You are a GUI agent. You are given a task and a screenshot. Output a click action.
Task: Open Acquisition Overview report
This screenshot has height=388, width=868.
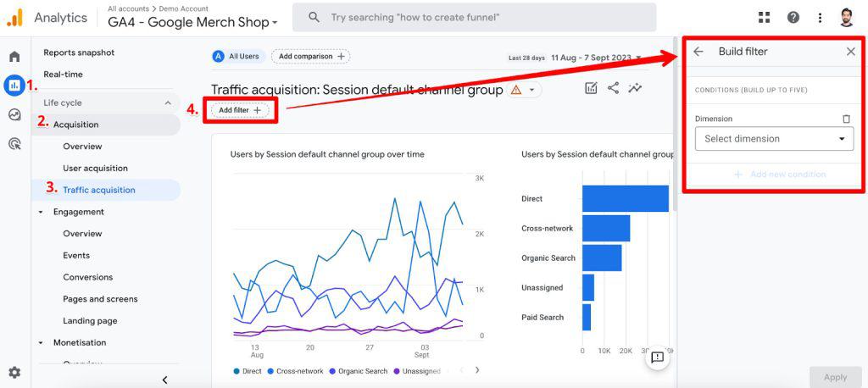[x=82, y=147]
